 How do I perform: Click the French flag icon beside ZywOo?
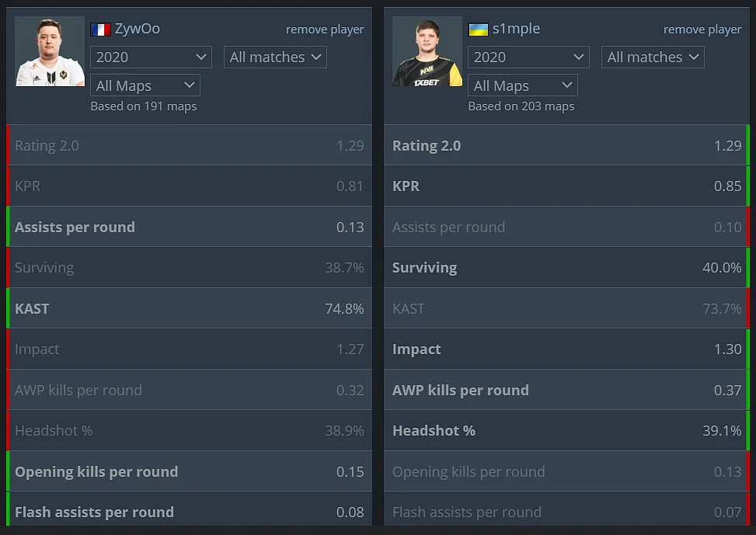100,30
